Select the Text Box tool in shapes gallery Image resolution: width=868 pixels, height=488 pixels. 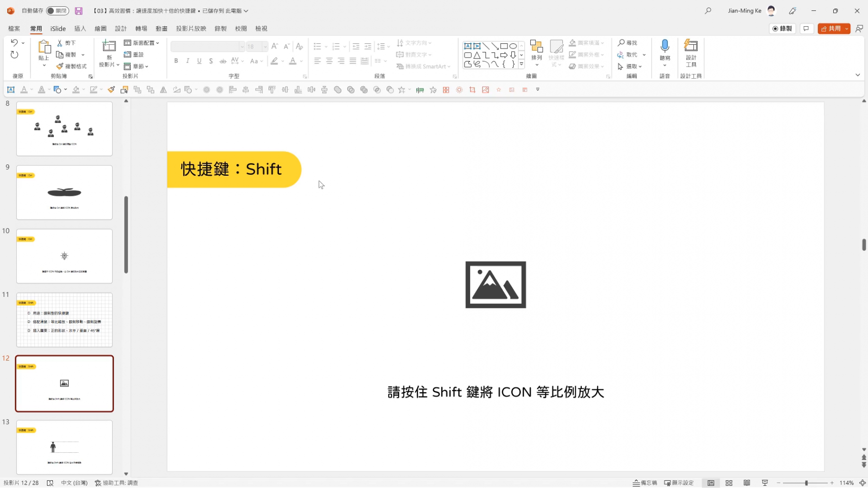(467, 46)
